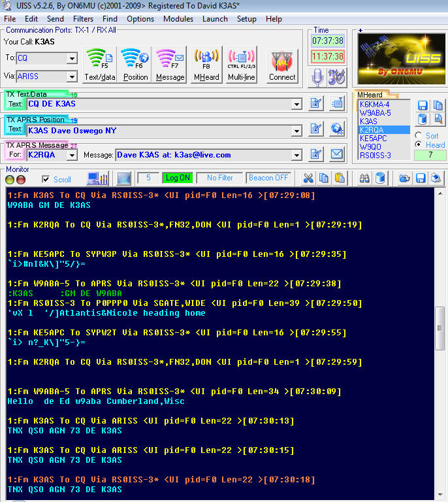This screenshot has width=448, height=502.
Task: Click the red UTC time display 11:37:38
Action: pos(327,56)
